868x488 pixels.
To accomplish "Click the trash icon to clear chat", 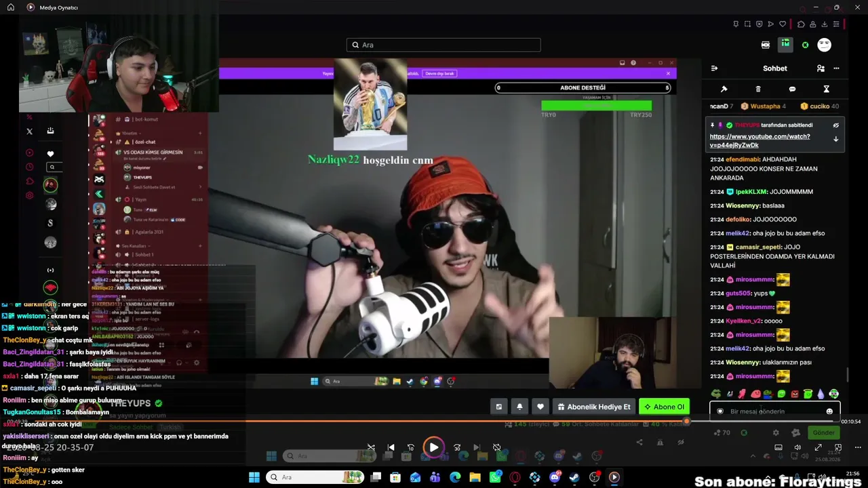I will tap(758, 89).
